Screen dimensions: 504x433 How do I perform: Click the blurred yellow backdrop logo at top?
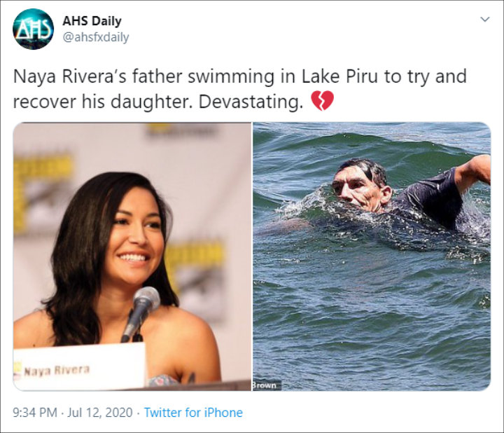click(x=181, y=130)
